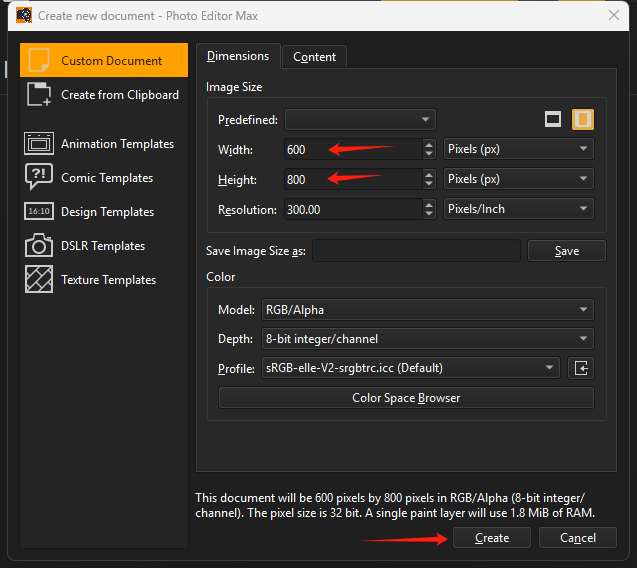The height and width of the screenshot is (568, 637).
Task: Click the Create button
Action: tap(492, 538)
